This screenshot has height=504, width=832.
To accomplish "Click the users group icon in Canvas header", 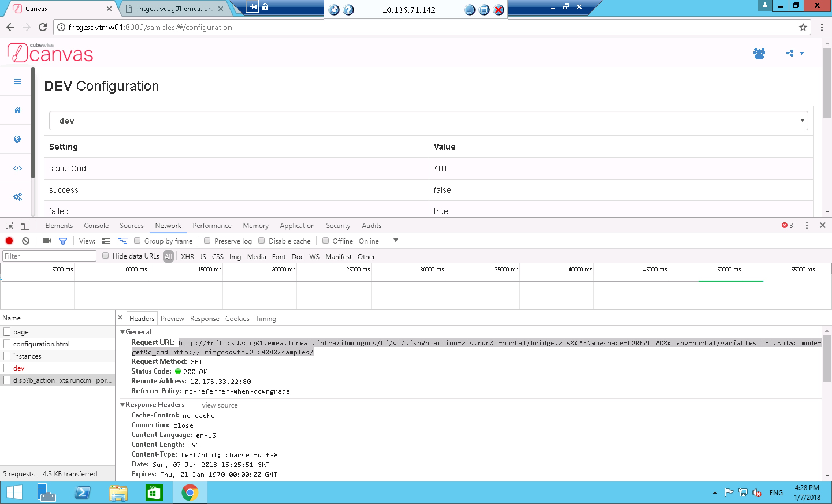I will point(759,53).
